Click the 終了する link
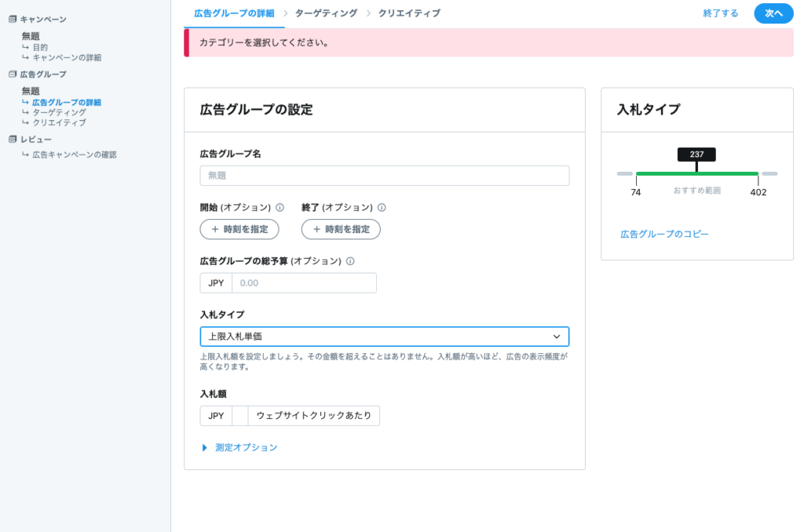Screen dimensions: 804x532 (721, 13)
